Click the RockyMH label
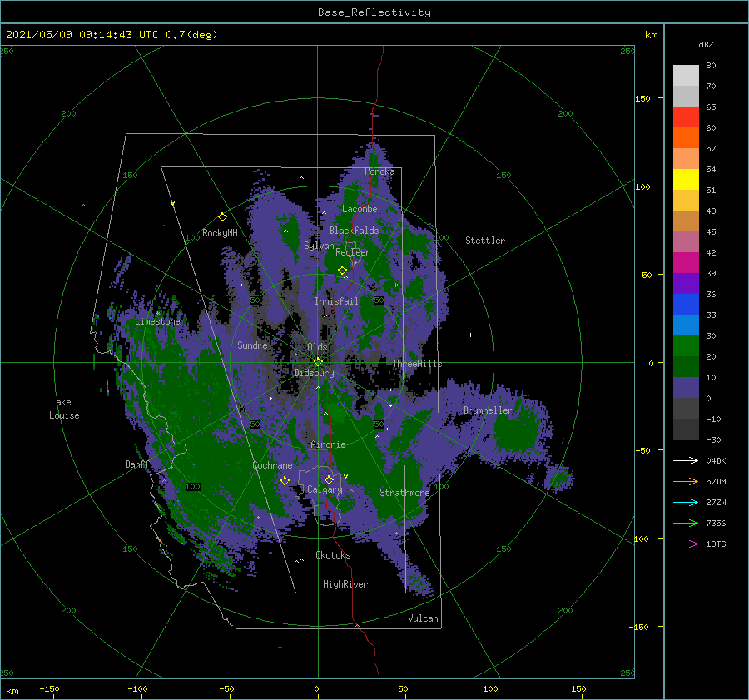Image resolution: width=749 pixels, height=700 pixels. tap(220, 233)
